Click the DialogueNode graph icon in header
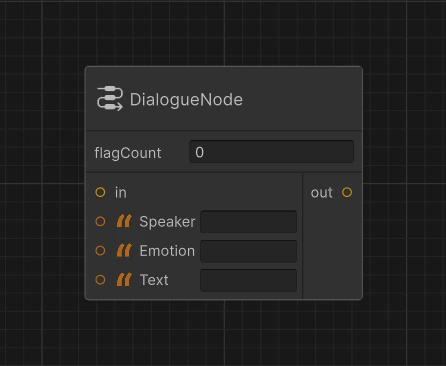This screenshot has height=366, width=446. pyautogui.click(x=110, y=99)
